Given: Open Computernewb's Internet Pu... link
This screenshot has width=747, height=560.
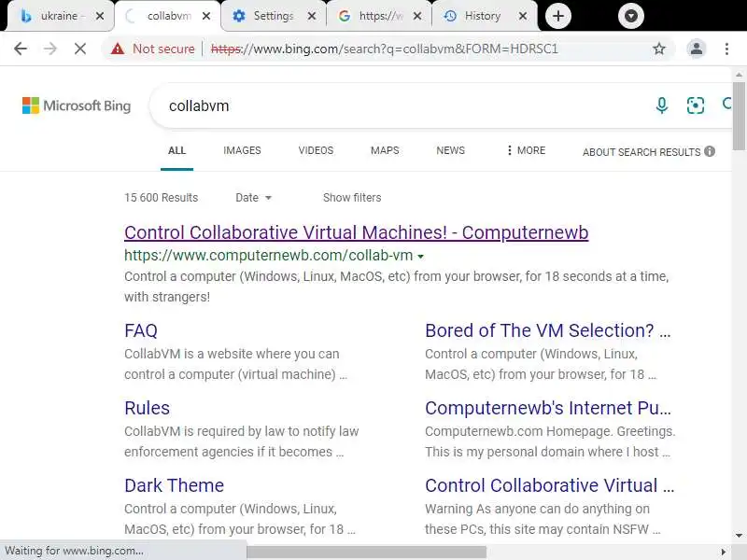Looking at the screenshot, I should (x=548, y=408).
